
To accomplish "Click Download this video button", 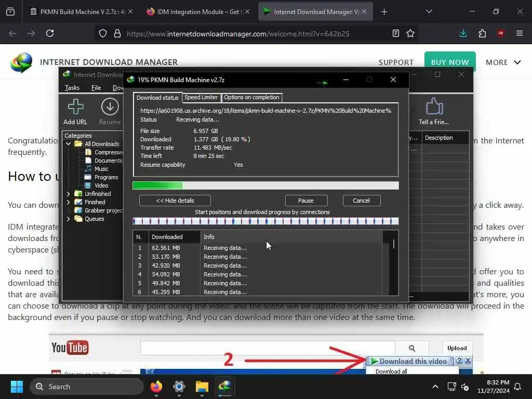I will (409, 362).
